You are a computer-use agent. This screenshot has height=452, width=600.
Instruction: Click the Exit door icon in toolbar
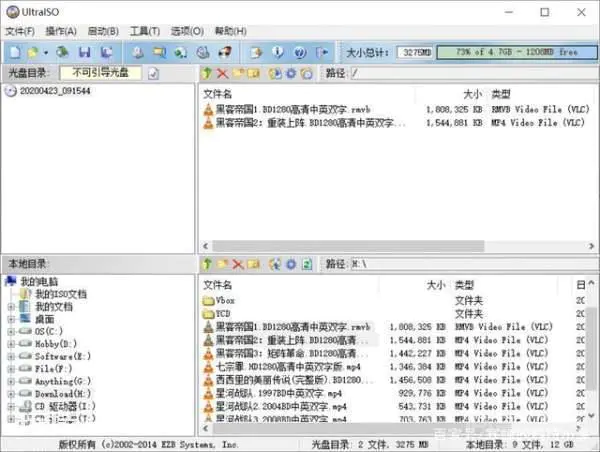tap(322, 52)
